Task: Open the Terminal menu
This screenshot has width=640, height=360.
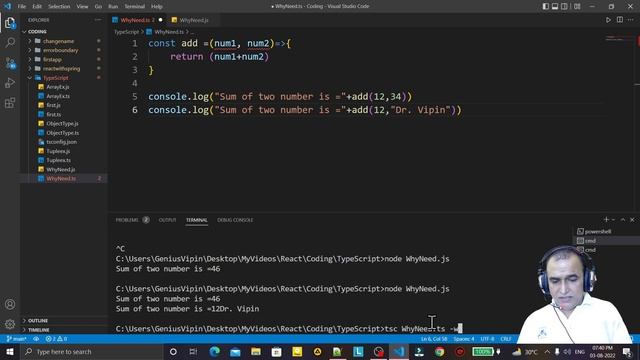Action: (x=135, y=6)
